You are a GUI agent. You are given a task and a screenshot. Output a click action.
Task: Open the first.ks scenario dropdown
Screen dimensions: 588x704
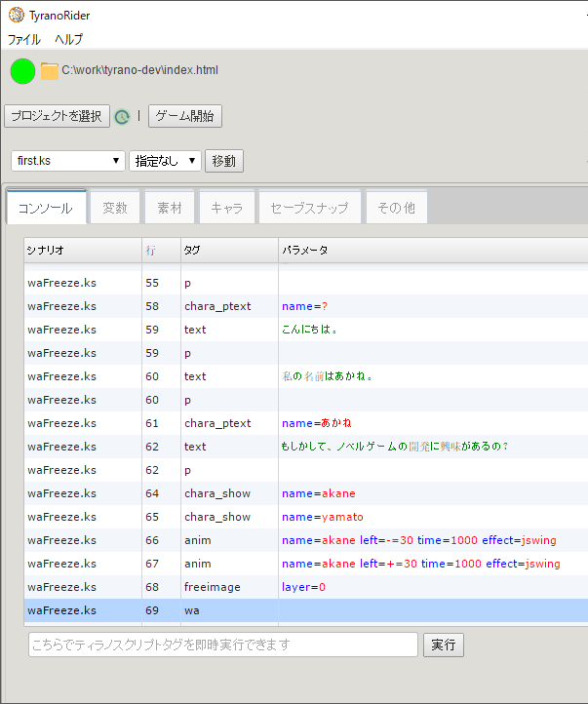[x=68, y=161]
